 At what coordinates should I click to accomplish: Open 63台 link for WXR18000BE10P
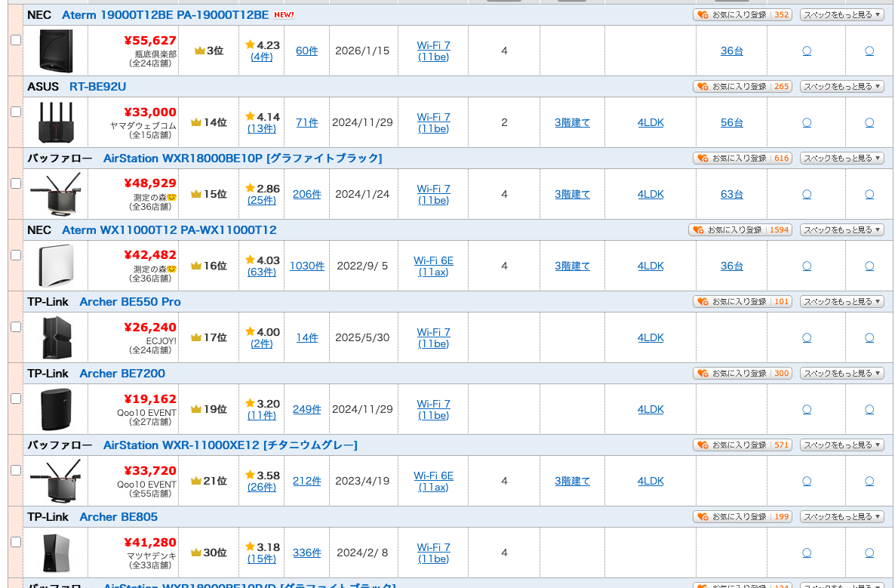point(732,194)
